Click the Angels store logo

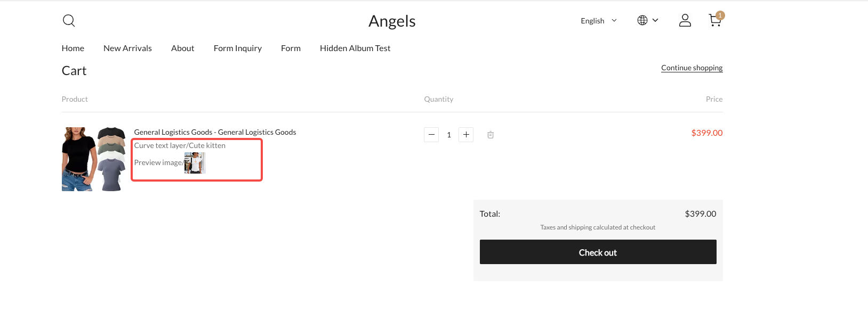pyautogui.click(x=392, y=21)
